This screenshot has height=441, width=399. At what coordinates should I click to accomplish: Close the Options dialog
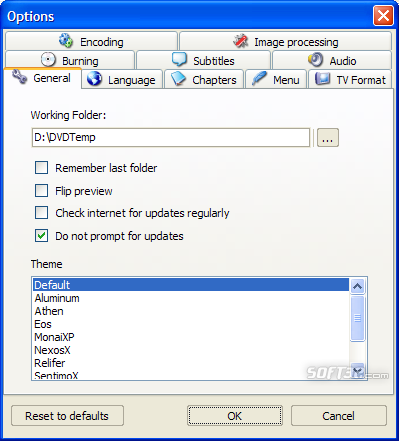383,15
